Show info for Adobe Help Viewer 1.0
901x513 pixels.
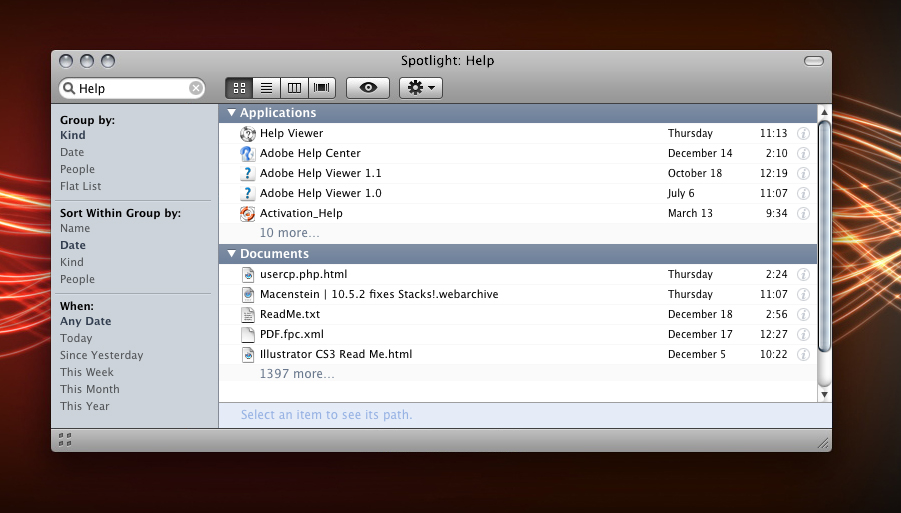tap(803, 194)
